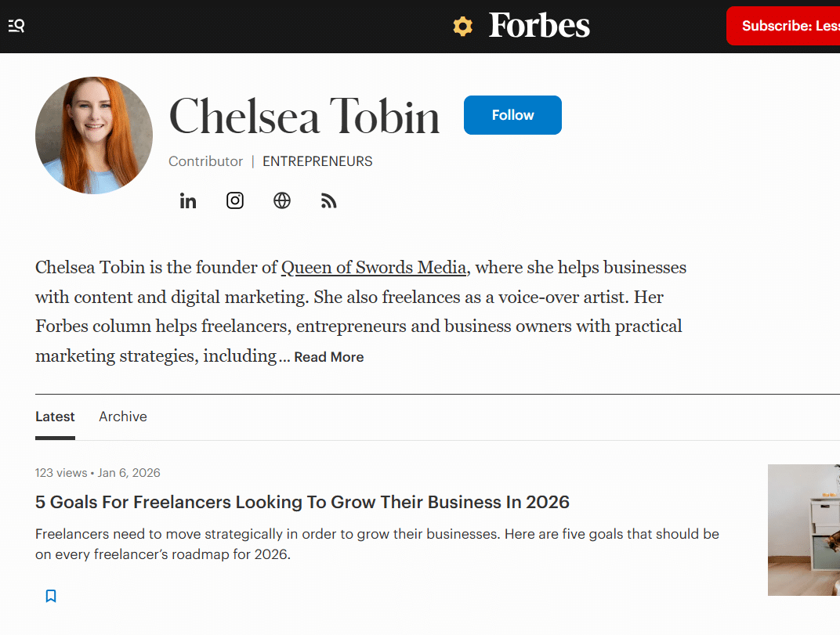Bookmark the freelancer goals article

(51, 596)
